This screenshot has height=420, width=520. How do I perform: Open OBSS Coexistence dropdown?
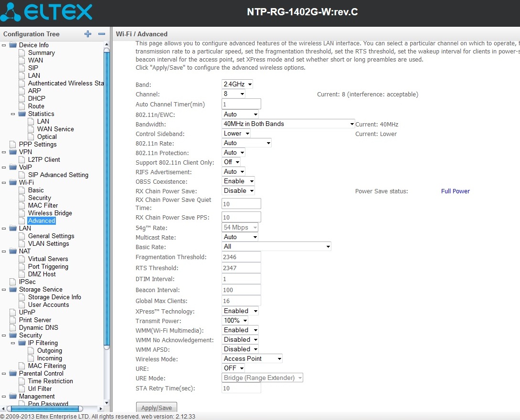[238, 181]
